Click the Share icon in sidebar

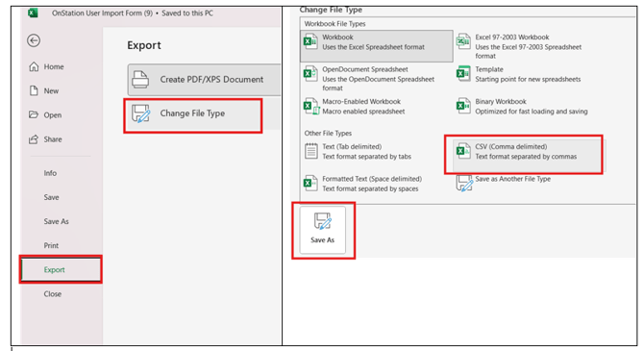34,139
